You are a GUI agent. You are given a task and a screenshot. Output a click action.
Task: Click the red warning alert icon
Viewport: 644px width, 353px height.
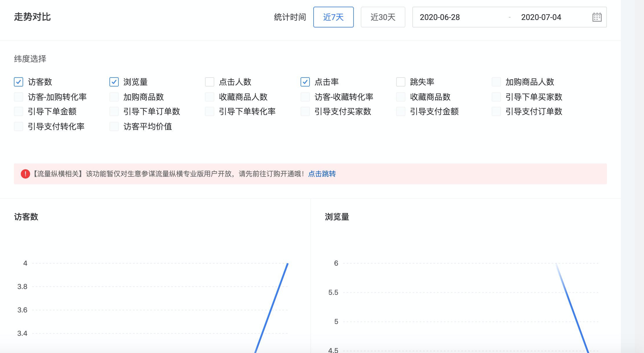point(25,174)
